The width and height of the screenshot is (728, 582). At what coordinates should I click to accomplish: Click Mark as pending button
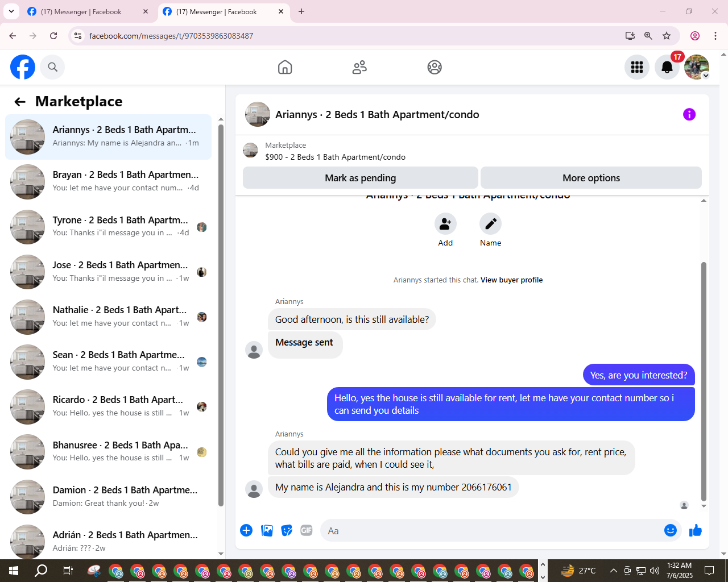point(360,178)
